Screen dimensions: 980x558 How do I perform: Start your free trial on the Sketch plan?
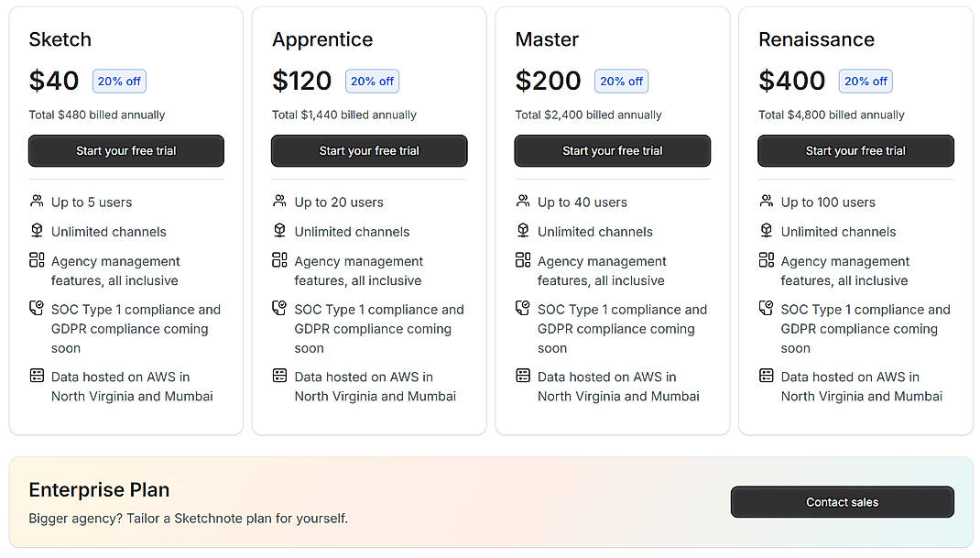pos(125,150)
